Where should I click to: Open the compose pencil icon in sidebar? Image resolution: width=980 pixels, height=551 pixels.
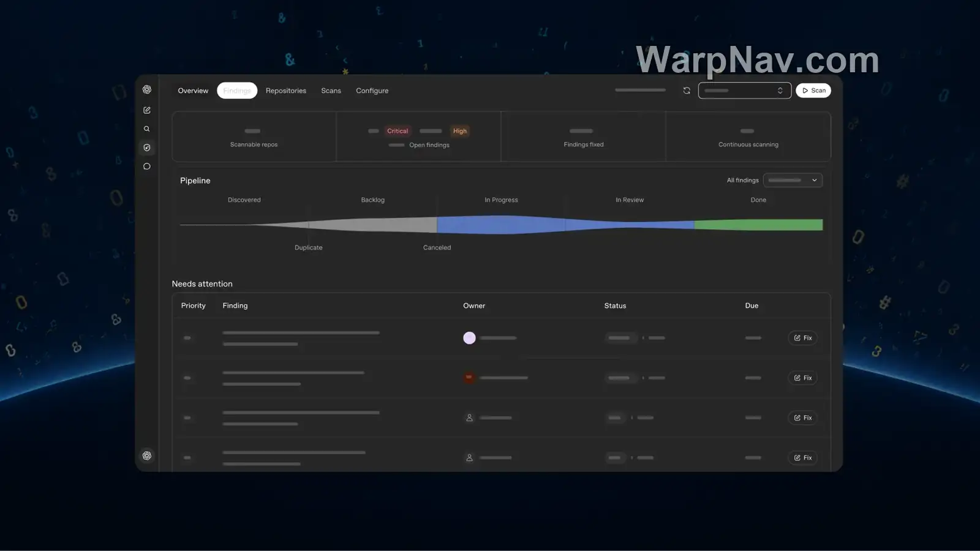[147, 110]
